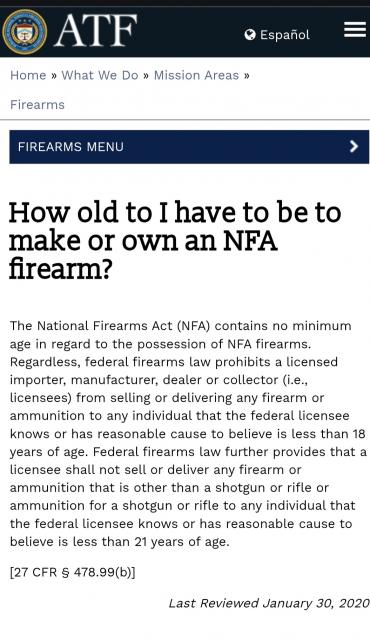Open the hamburger menu icon
The image size is (370, 640).
[355, 30]
